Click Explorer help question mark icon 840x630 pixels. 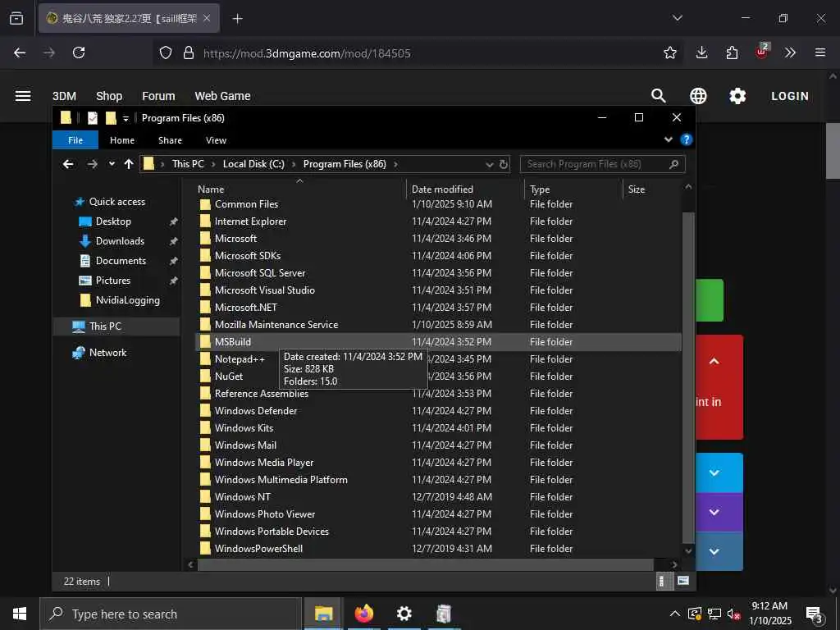(686, 139)
